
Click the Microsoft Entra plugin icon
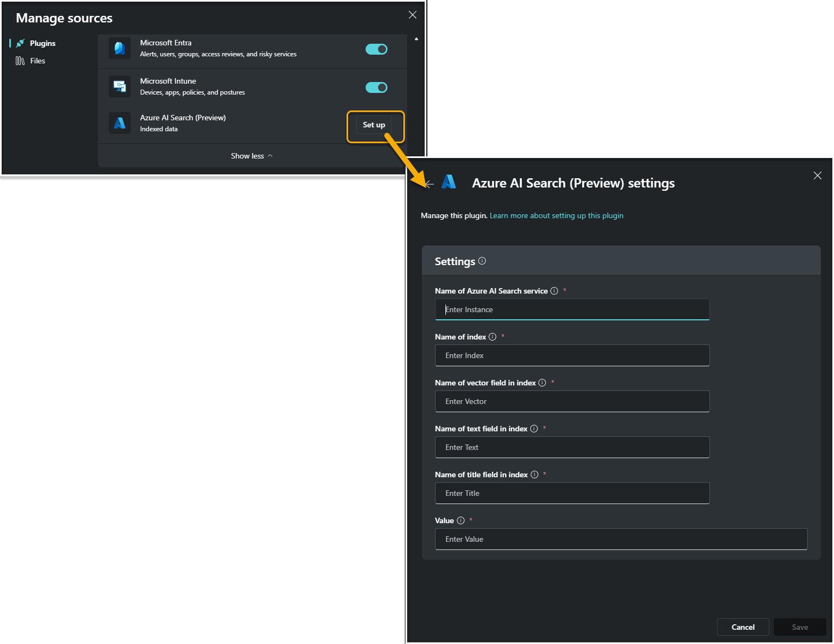tap(120, 48)
